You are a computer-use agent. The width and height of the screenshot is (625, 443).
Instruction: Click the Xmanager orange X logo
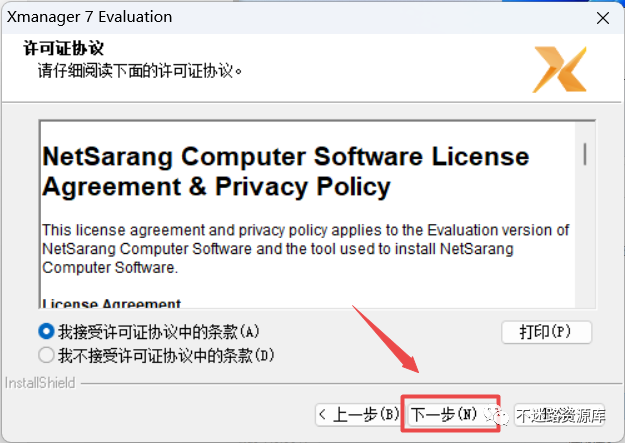tap(560, 69)
